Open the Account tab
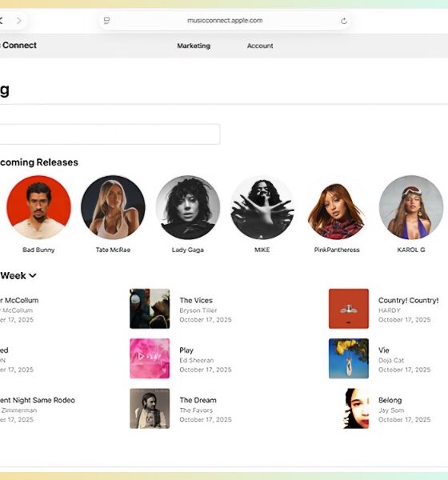Viewport: 448px width, 480px height. coord(260,46)
